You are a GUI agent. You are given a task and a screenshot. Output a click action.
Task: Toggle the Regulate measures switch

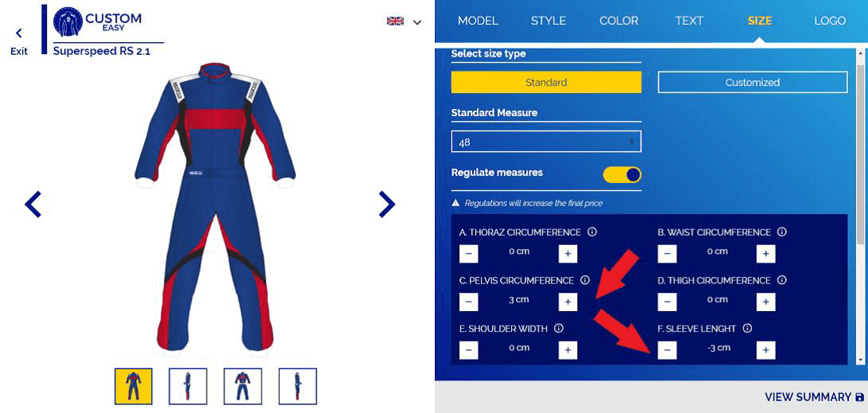pos(622,175)
